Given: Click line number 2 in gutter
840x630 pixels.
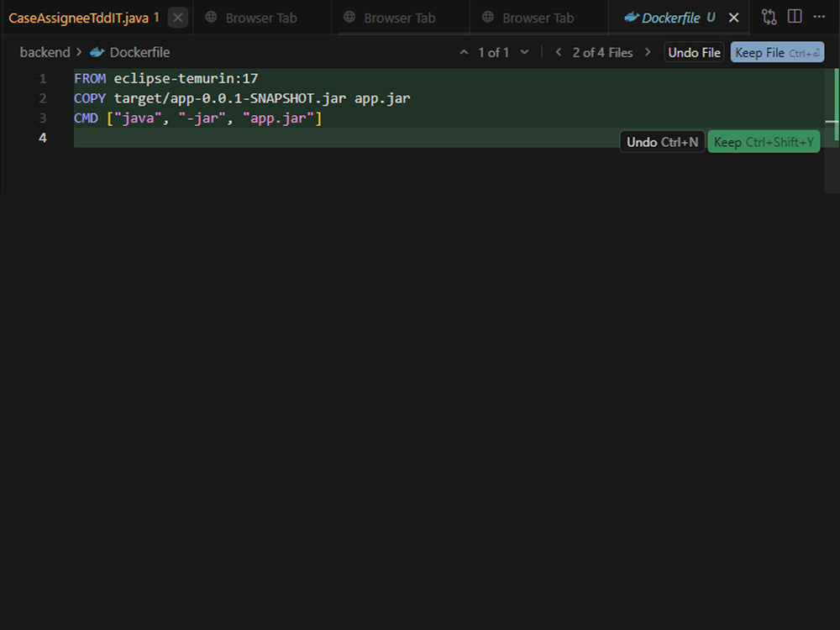Looking at the screenshot, I should [x=43, y=98].
